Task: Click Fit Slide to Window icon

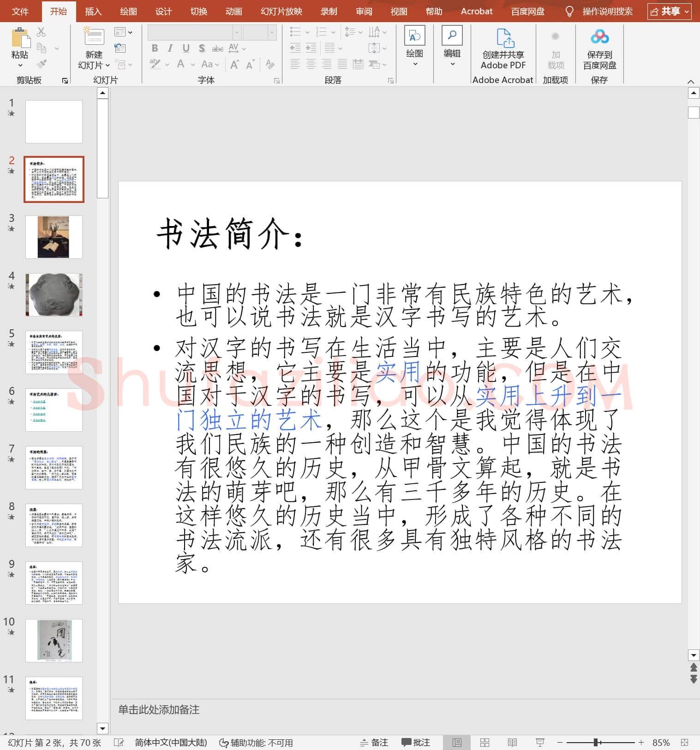Action: click(x=685, y=743)
